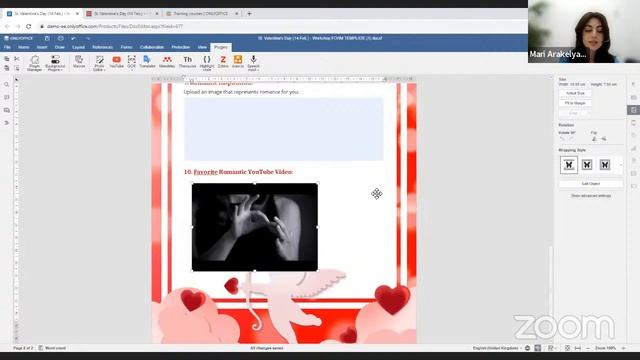The width and height of the screenshot is (640, 360).
Task: Open the Chat icon in left sidebar
Action: click(x=7, y=110)
